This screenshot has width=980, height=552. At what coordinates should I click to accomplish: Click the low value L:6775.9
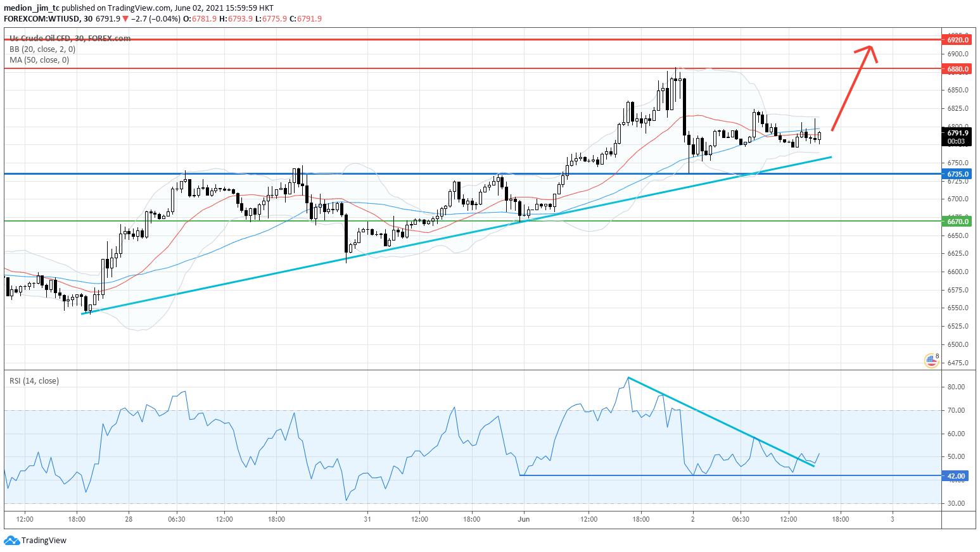[x=271, y=18]
